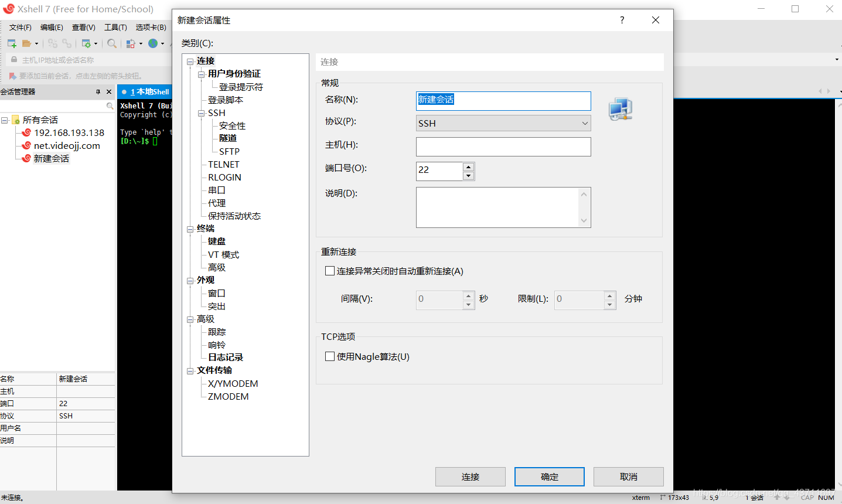Select 键盘 under 终端

(217, 241)
